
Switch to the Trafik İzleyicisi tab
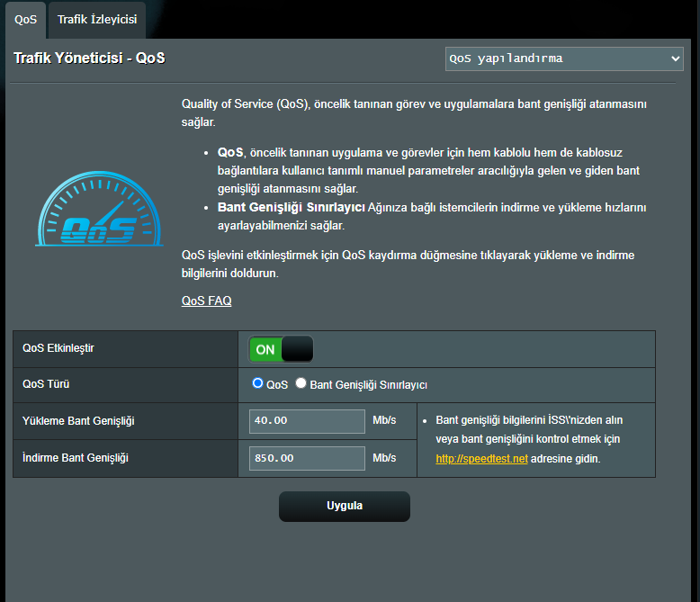pyautogui.click(x=96, y=19)
